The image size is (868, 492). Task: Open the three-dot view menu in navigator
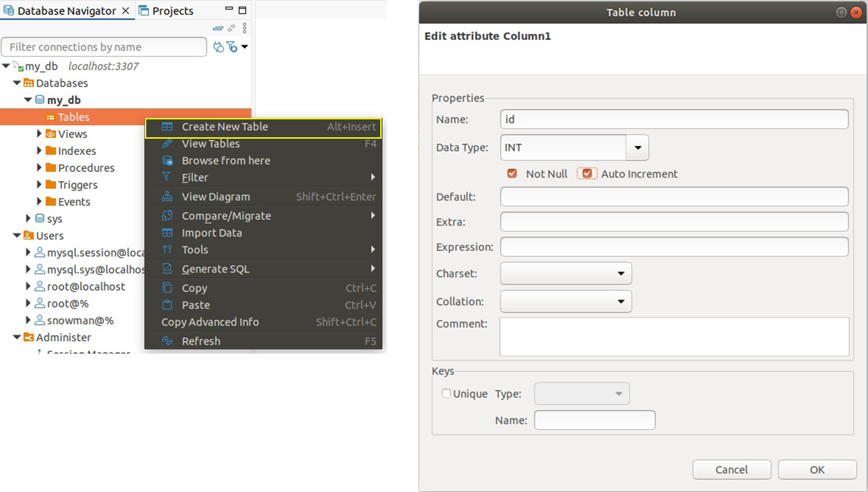(x=244, y=28)
